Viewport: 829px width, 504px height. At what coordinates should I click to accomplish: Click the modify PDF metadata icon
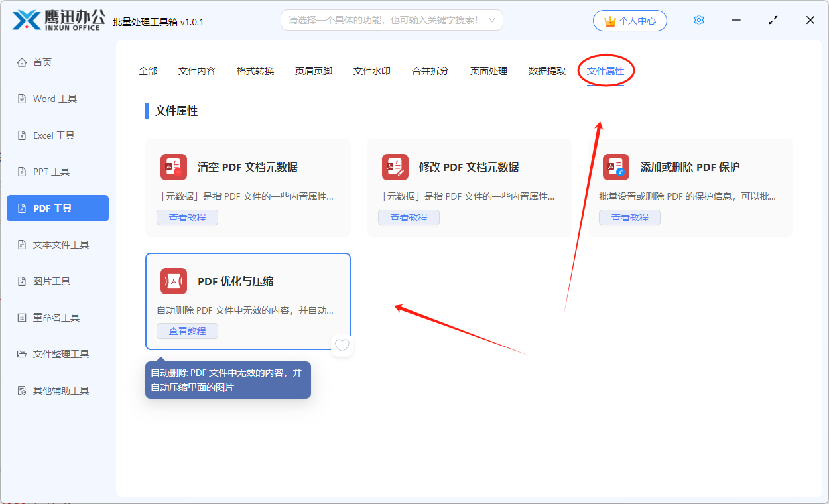395,167
